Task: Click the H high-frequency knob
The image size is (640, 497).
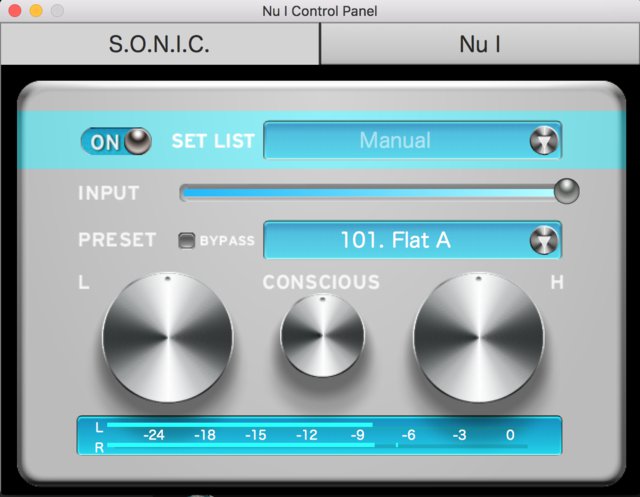Action: coord(478,337)
